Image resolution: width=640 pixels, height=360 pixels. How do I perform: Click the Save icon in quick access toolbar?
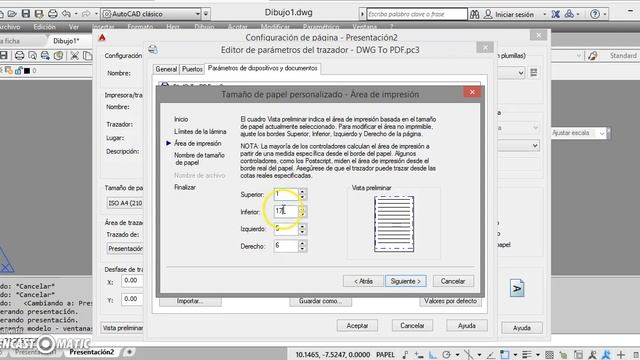pyautogui.click(x=25, y=14)
